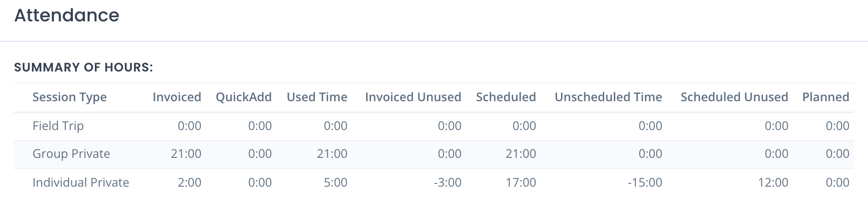Select the Individual Private row label
The width and height of the screenshot is (868, 208).
pos(81,182)
